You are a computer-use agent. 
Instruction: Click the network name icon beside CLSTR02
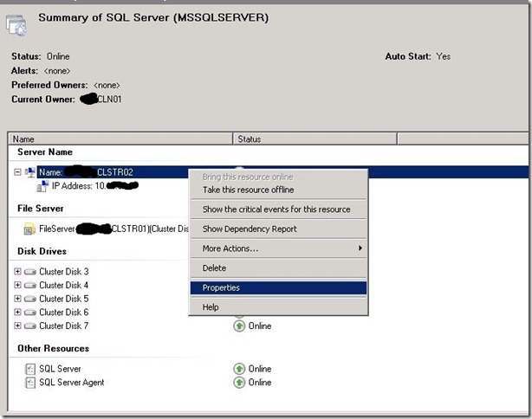point(30,172)
